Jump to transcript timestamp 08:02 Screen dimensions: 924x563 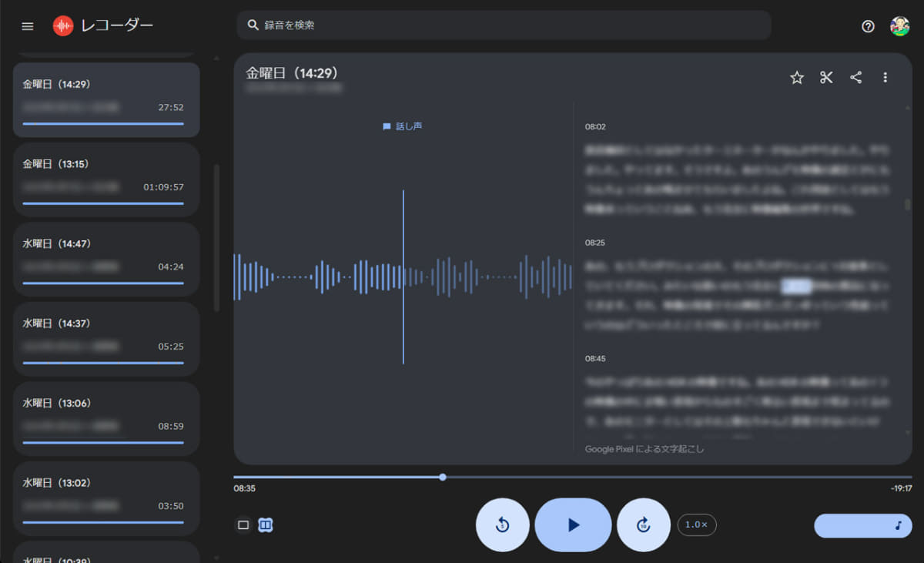tap(595, 126)
